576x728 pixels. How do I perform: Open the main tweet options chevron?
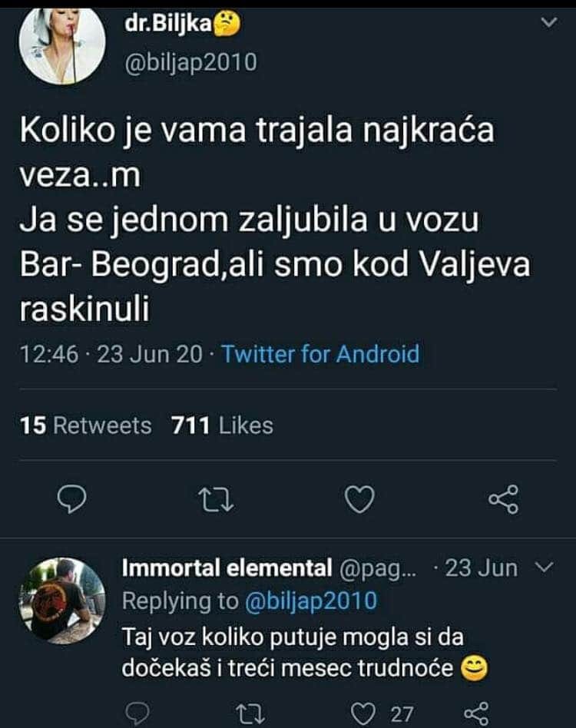549,24
